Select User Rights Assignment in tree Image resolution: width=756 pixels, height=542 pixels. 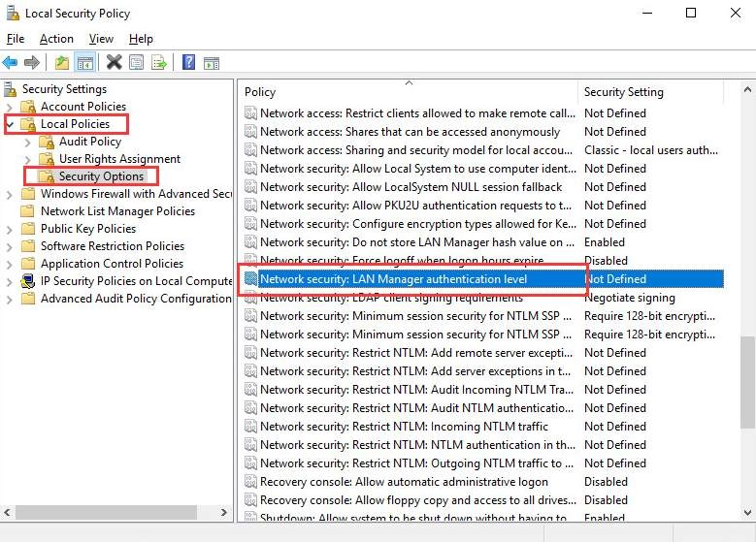[119, 159]
